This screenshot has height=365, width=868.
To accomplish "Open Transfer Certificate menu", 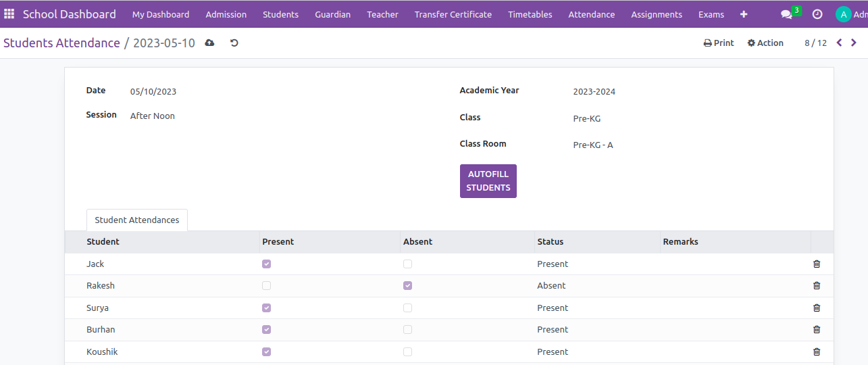I will [453, 14].
